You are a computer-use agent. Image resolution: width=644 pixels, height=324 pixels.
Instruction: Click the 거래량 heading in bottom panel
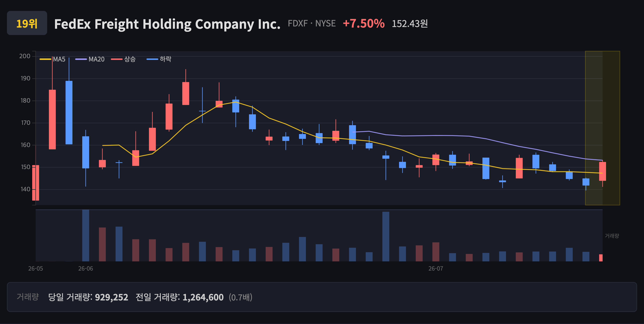28,297
